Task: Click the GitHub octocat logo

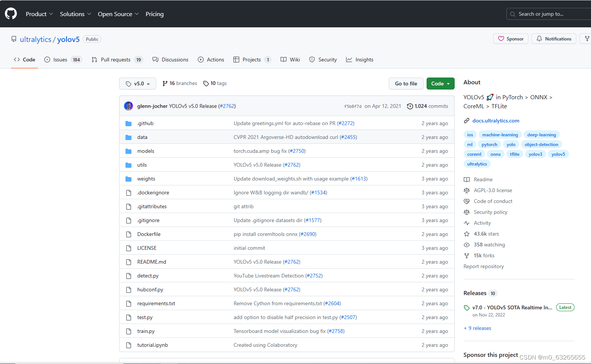Action: click(11, 14)
